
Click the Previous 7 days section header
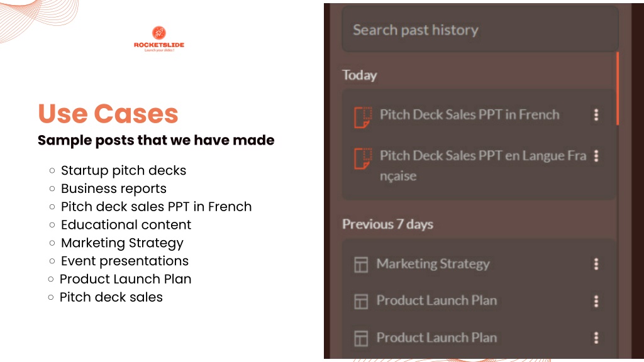point(387,224)
